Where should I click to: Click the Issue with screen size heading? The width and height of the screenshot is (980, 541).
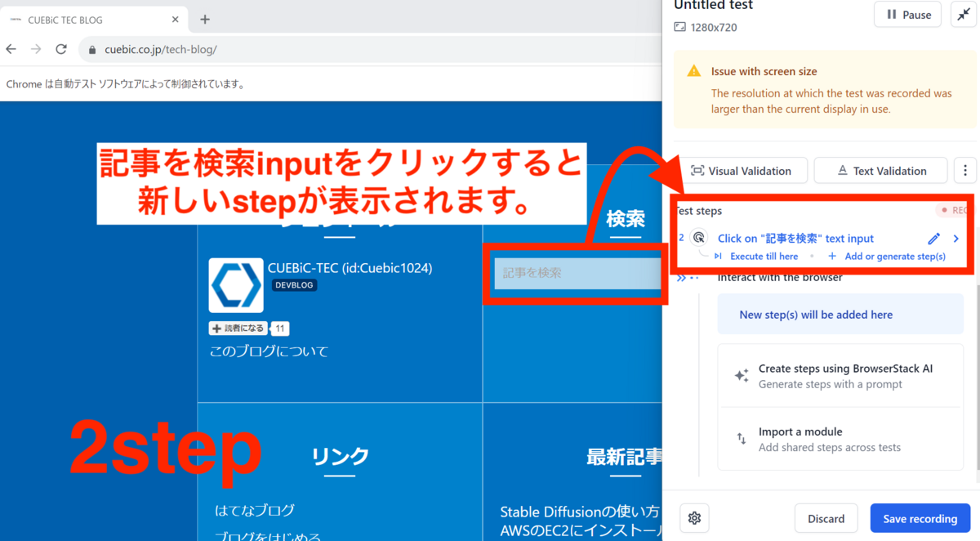coord(764,71)
